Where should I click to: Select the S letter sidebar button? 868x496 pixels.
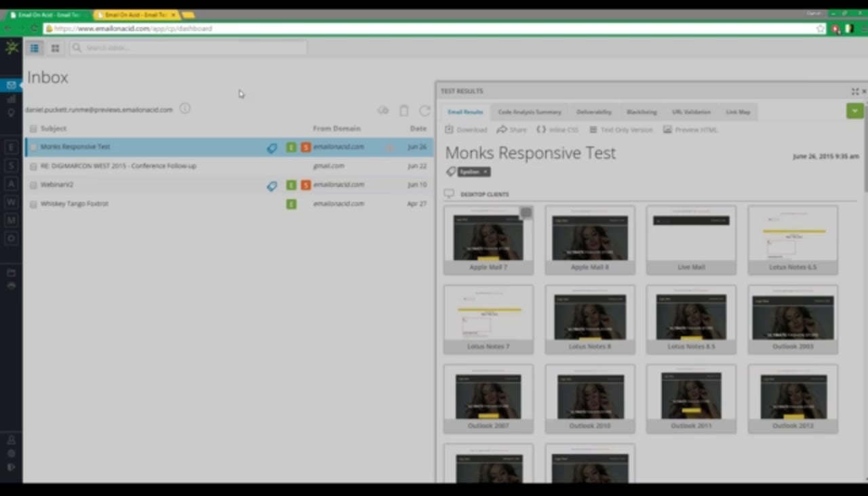click(x=11, y=165)
